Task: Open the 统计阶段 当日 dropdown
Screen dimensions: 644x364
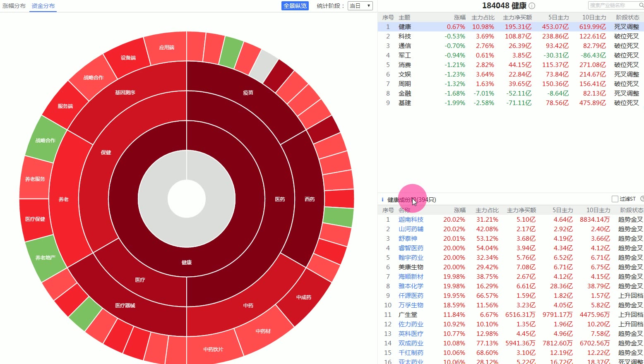Action: point(360,6)
